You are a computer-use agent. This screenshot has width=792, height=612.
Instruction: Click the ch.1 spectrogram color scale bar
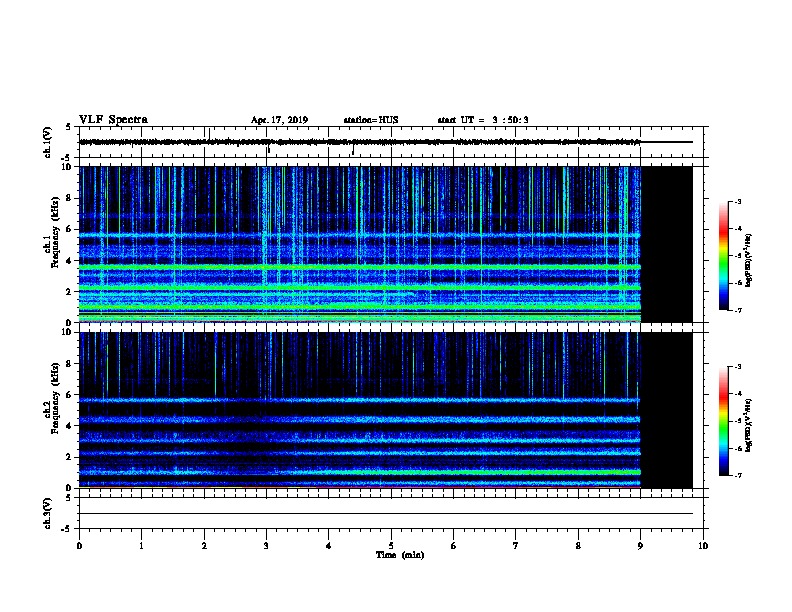pyautogui.click(x=724, y=256)
